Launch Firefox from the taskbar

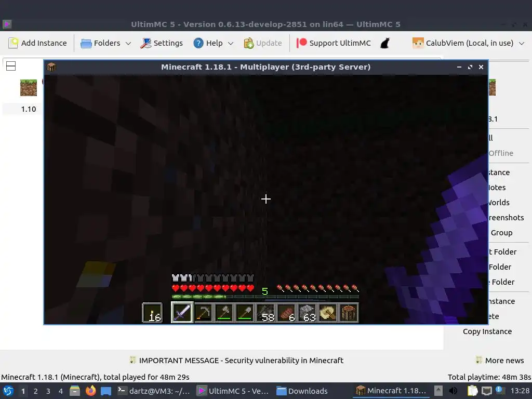point(90,391)
